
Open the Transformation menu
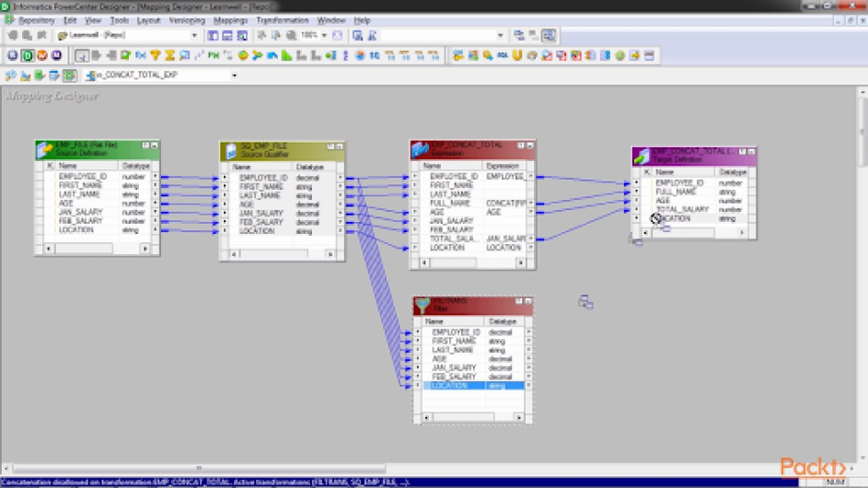[283, 20]
